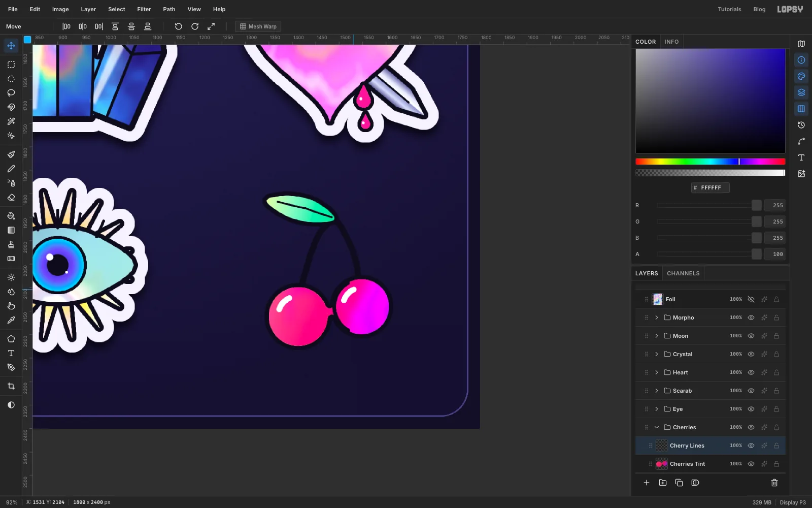Click the alpha transparency gradient slider
The height and width of the screenshot is (508, 812).
710,173
